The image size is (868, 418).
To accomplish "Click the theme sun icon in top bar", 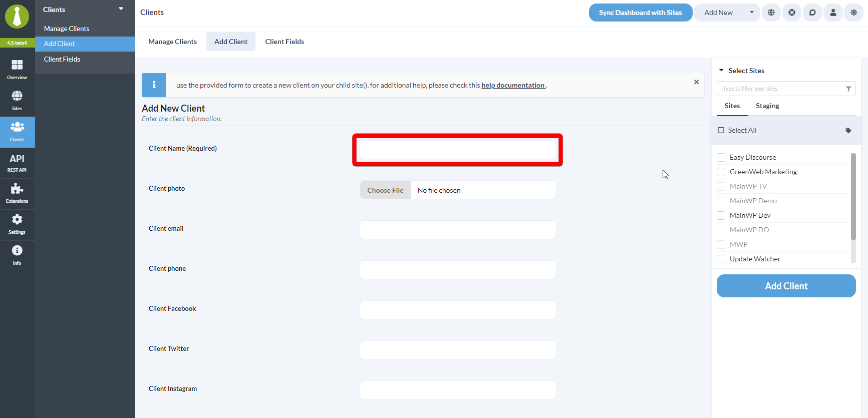I will click(853, 13).
